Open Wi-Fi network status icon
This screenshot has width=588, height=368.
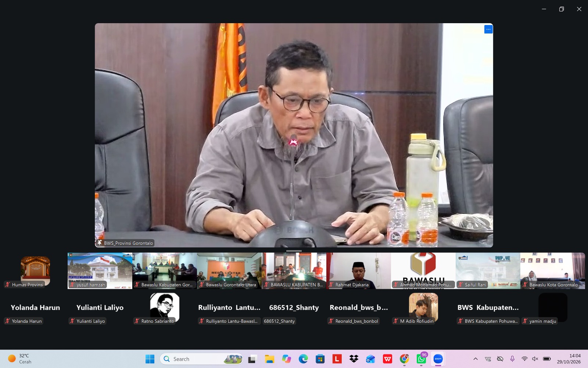(x=524, y=359)
